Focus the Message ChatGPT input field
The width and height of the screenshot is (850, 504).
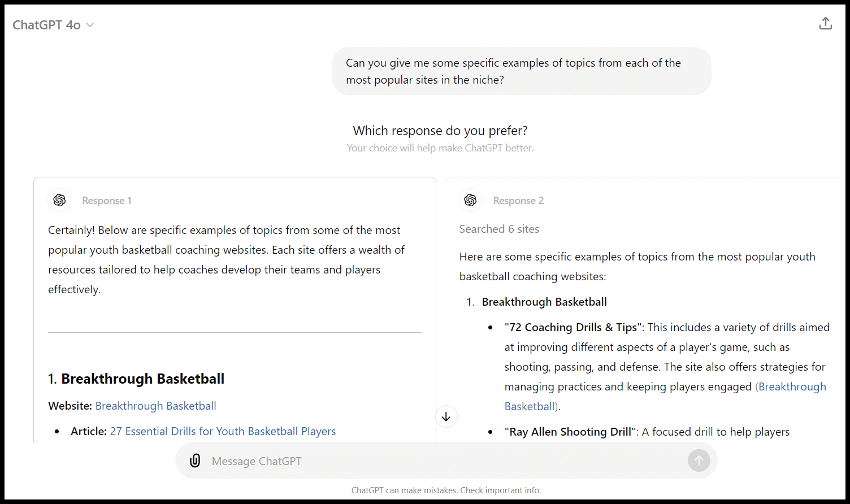(x=446, y=460)
